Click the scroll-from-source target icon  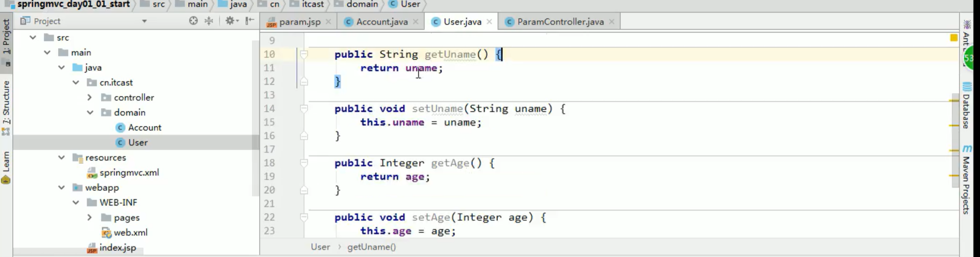[x=193, y=21]
